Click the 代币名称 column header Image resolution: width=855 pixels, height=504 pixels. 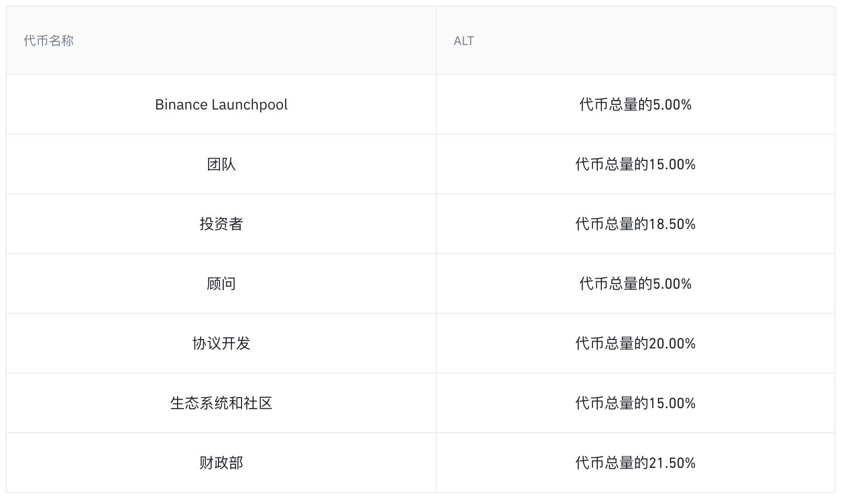pyautogui.click(x=49, y=40)
